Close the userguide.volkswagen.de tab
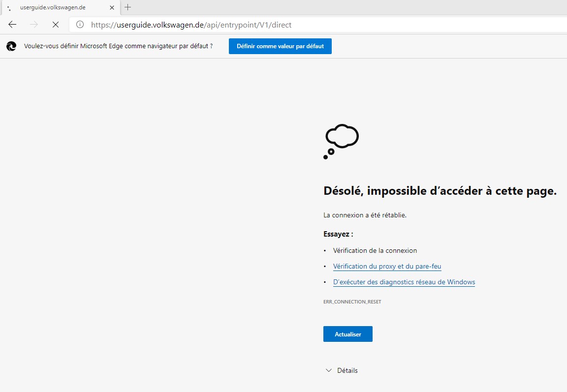 (112, 7)
